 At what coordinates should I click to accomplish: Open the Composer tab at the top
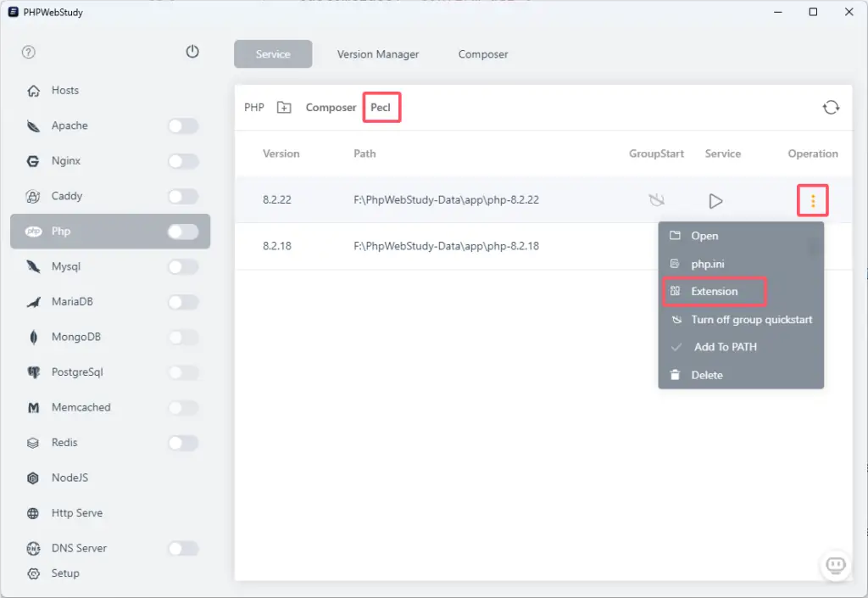click(483, 54)
